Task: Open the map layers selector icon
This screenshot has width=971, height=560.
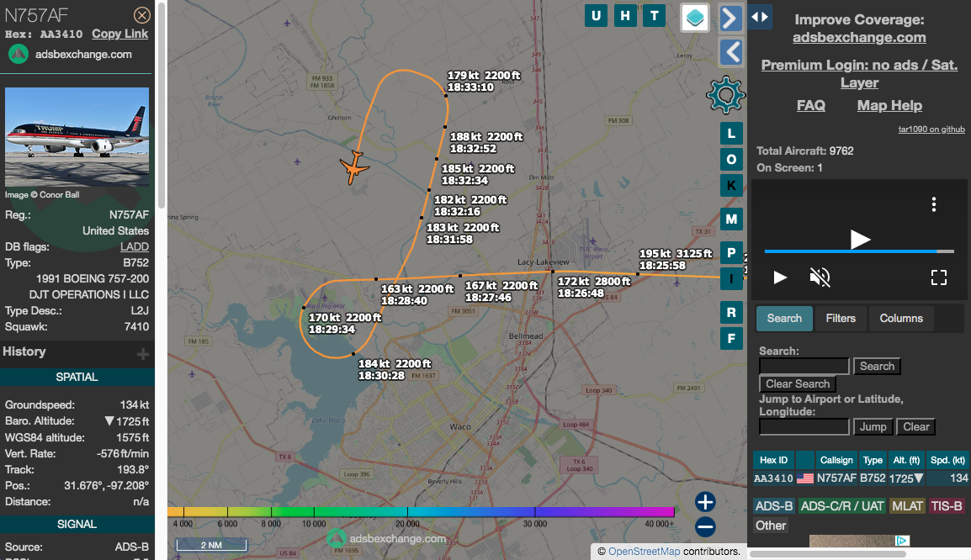Action: click(695, 18)
